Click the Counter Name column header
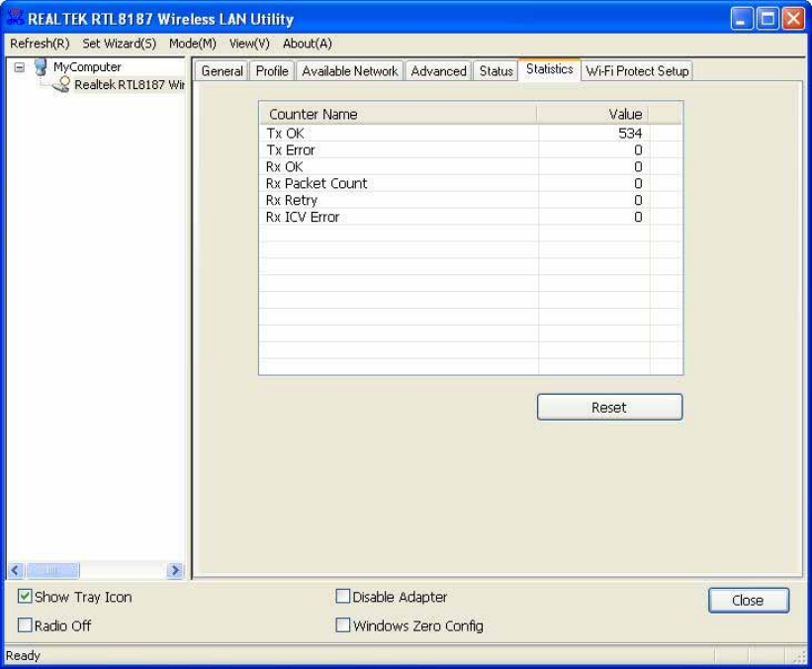 pyautogui.click(x=398, y=114)
